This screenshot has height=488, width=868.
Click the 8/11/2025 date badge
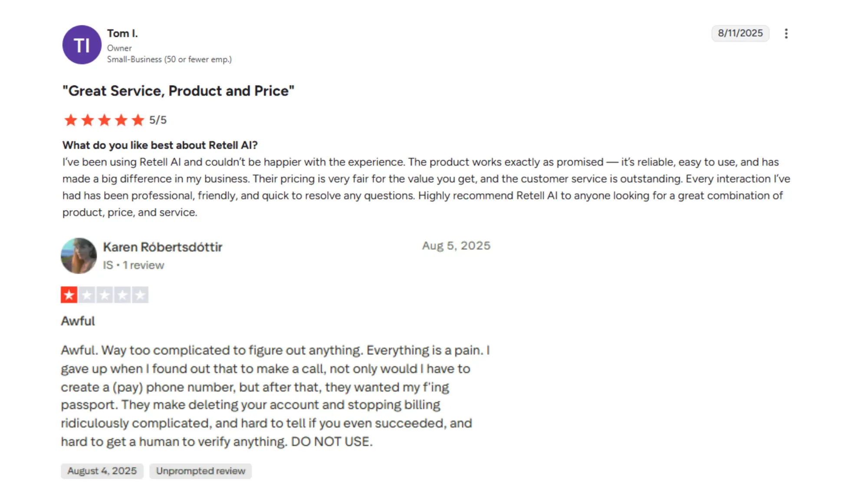[x=740, y=33]
